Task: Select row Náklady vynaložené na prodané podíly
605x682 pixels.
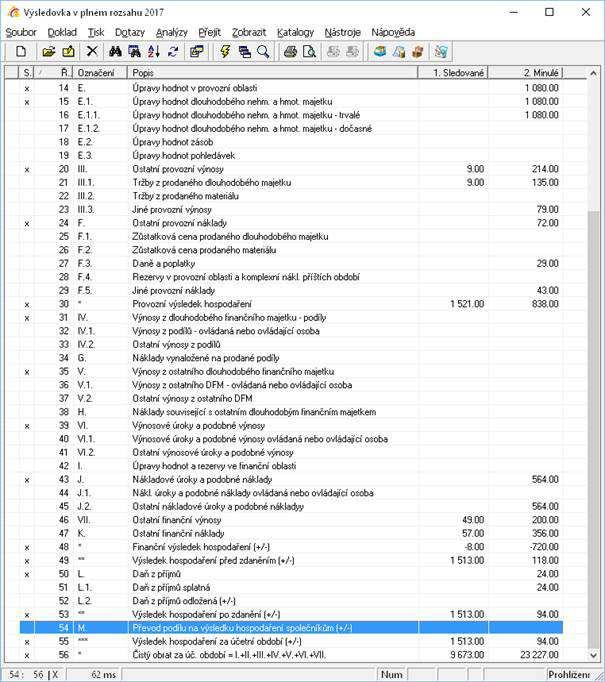Action: point(291,358)
